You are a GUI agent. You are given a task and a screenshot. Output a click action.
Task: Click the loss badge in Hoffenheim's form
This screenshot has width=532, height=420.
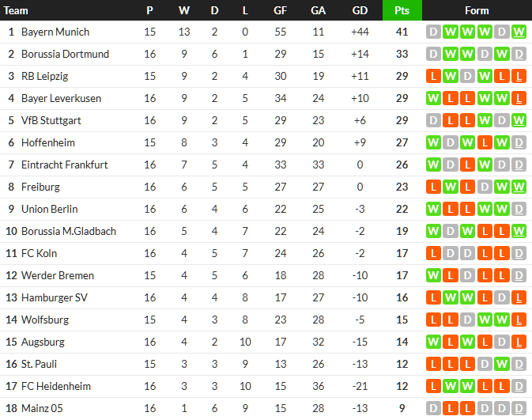[x=485, y=143]
